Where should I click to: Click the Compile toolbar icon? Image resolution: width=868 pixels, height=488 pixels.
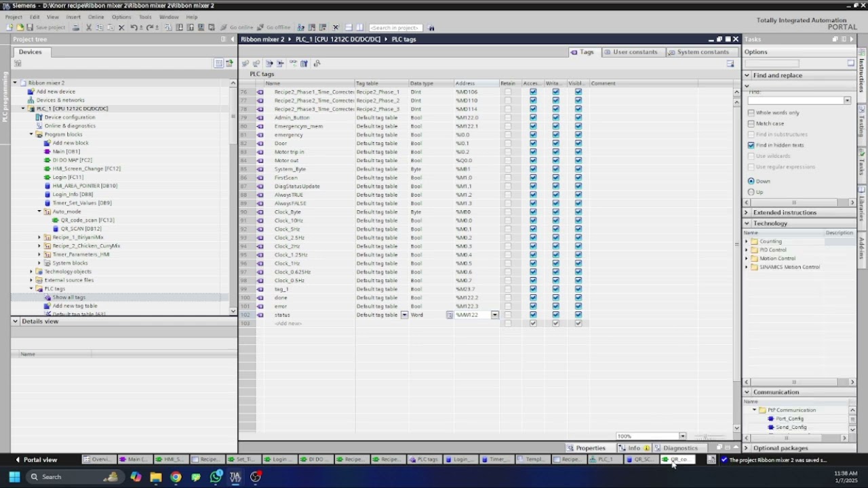pyautogui.click(x=168, y=28)
